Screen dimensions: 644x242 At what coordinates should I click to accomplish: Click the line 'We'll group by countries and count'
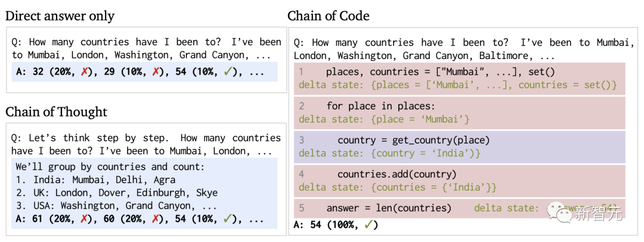click(110, 167)
